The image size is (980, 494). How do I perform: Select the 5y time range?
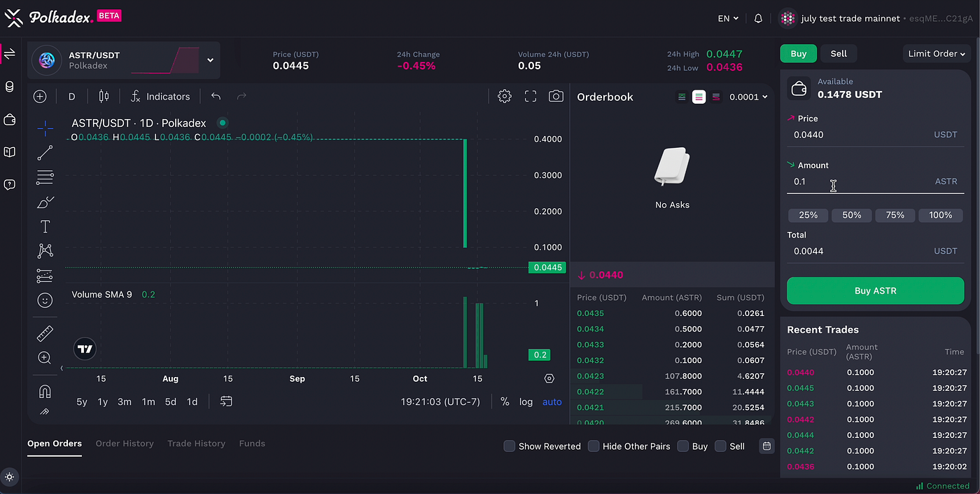click(82, 402)
